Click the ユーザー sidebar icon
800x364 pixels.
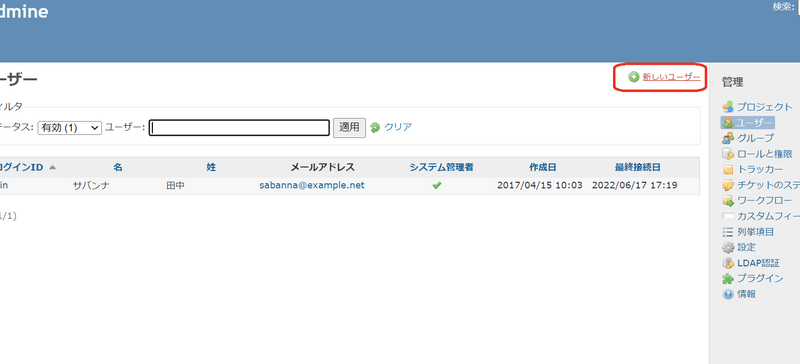(728, 123)
